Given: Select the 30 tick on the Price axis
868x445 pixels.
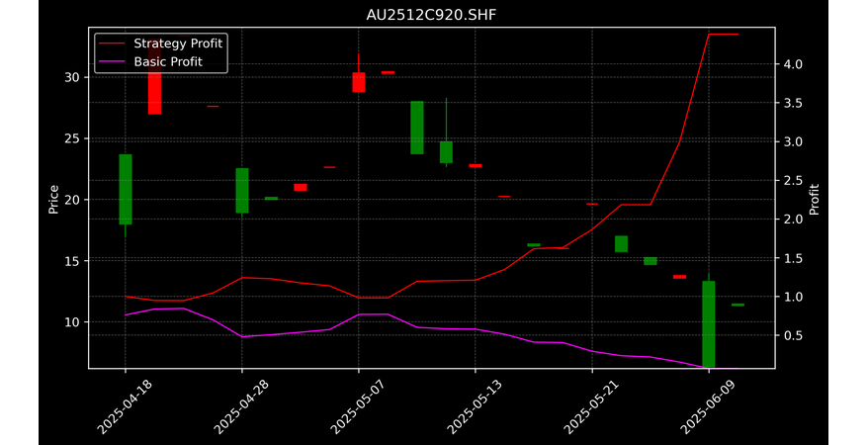Looking at the screenshot, I should click(x=72, y=77).
